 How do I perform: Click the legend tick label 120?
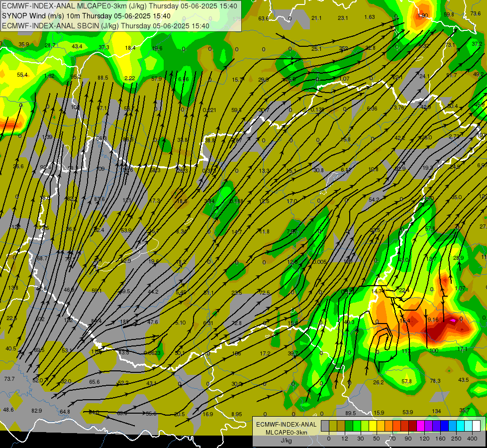click(424, 439)
